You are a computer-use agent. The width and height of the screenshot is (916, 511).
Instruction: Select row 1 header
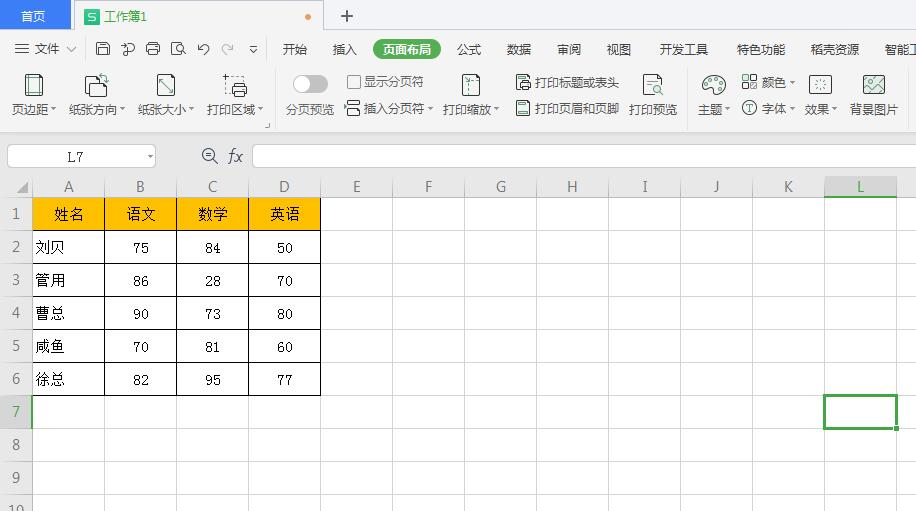16,214
